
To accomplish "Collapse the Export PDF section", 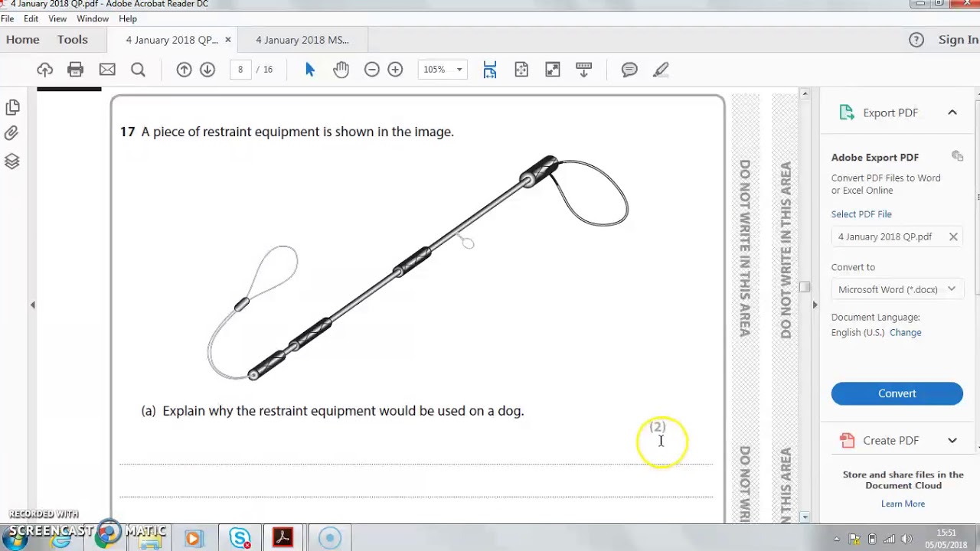I will (x=952, y=112).
